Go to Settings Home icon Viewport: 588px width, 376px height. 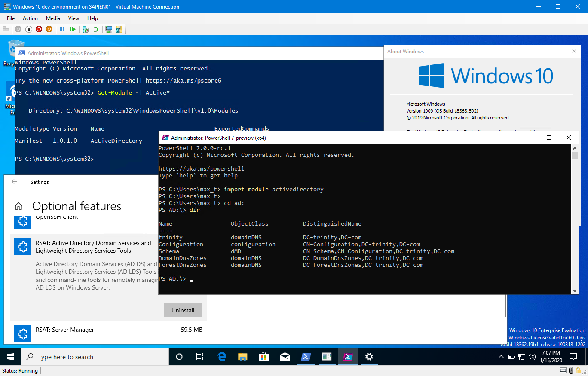(x=18, y=206)
